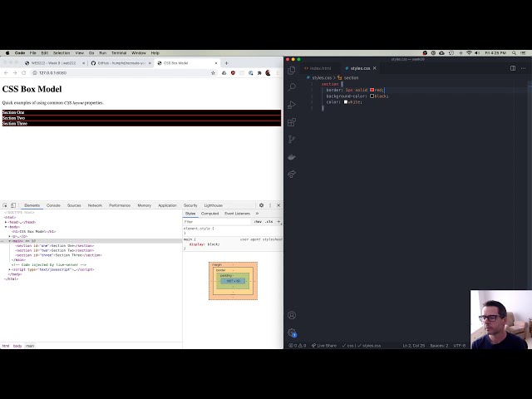The width and height of the screenshot is (532, 399).
Task: Open the Manage gear in VS Code
Action: point(292,332)
